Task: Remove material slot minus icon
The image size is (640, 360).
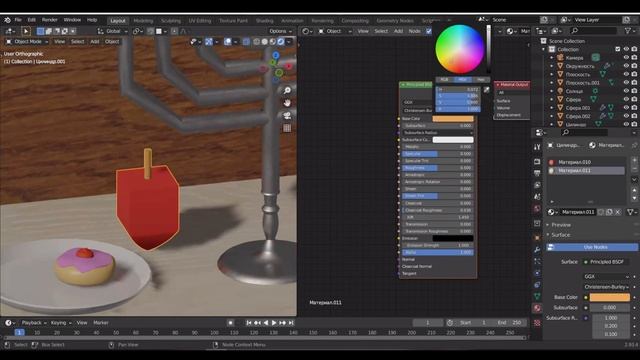Action: tap(634, 169)
